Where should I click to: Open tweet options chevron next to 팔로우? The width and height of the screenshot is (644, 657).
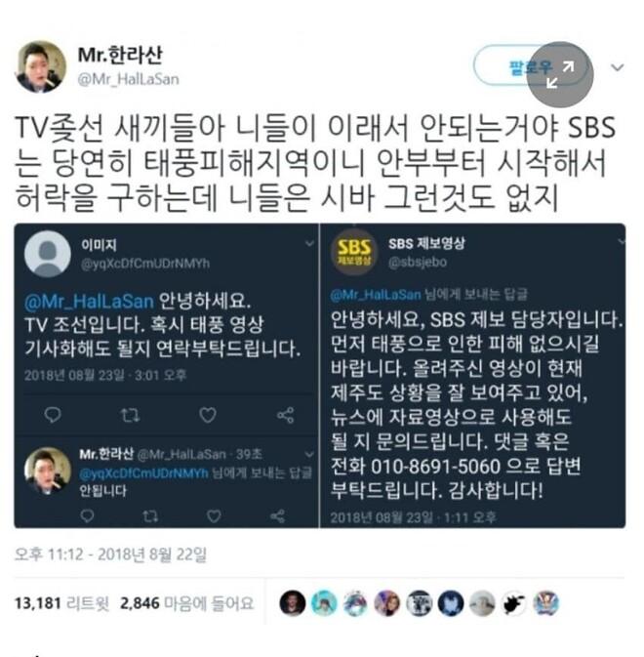click(x=618, y=67)
